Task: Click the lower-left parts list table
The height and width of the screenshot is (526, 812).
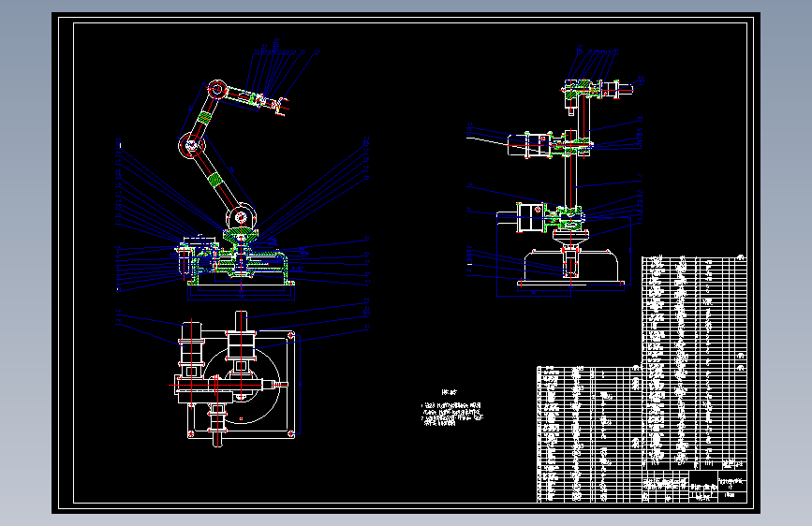Action: (x=589, y=434)
